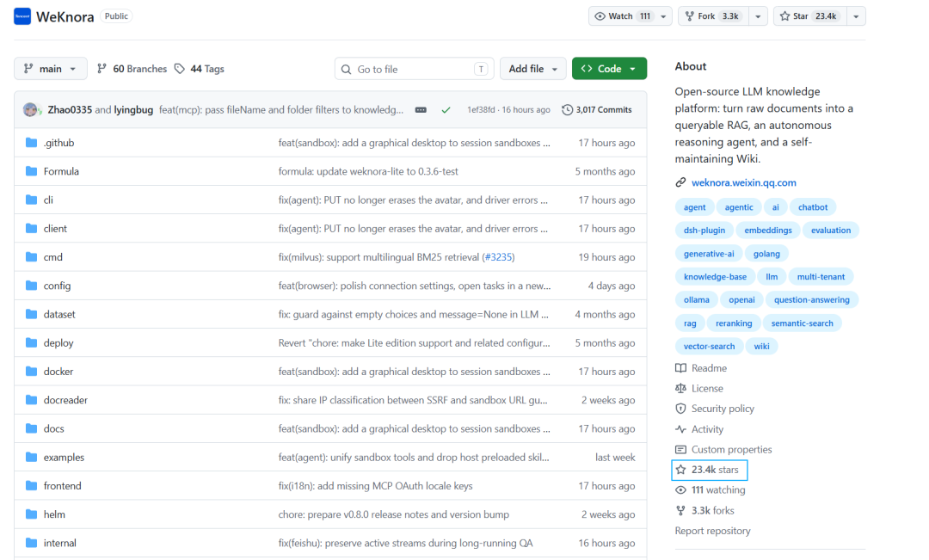Click the folder icon next to cmd

point(32,257)
